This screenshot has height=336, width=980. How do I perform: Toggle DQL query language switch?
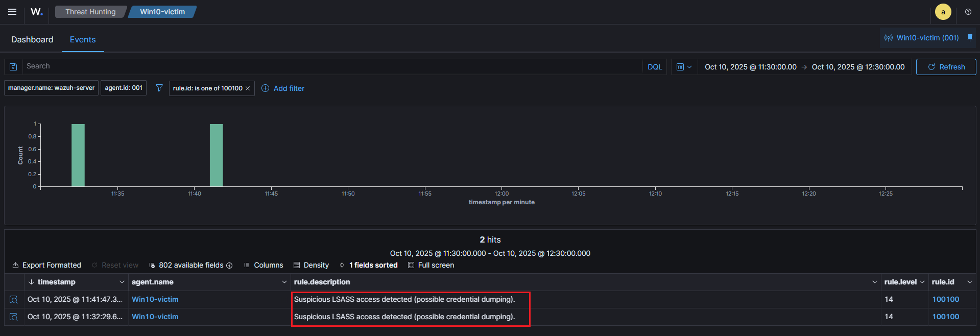click(654, 67)
